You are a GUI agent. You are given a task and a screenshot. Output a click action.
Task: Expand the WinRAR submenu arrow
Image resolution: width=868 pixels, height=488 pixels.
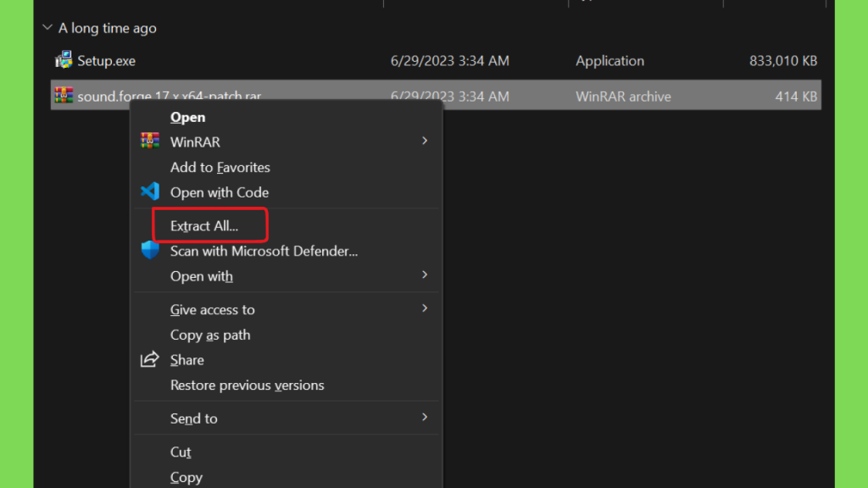point(425,141)
